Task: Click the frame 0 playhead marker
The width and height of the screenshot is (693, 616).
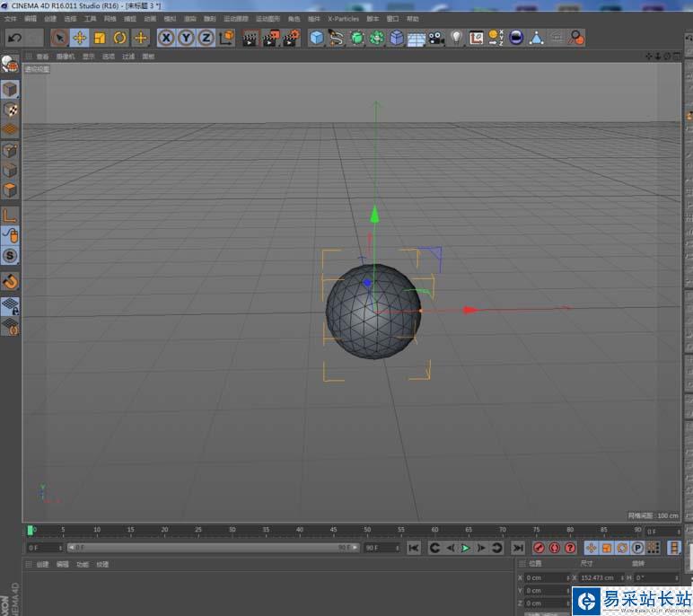Action: click(31, 530)
